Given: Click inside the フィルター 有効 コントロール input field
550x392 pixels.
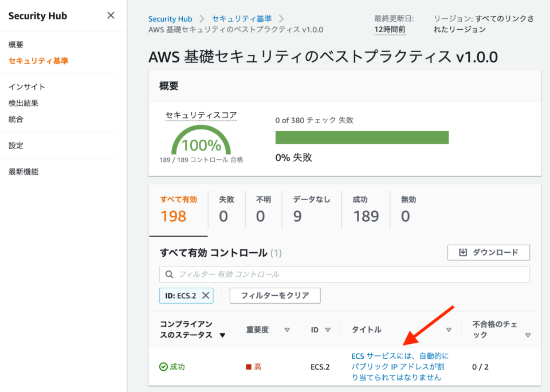Looking at the screenshot, I should pos(344,275).
